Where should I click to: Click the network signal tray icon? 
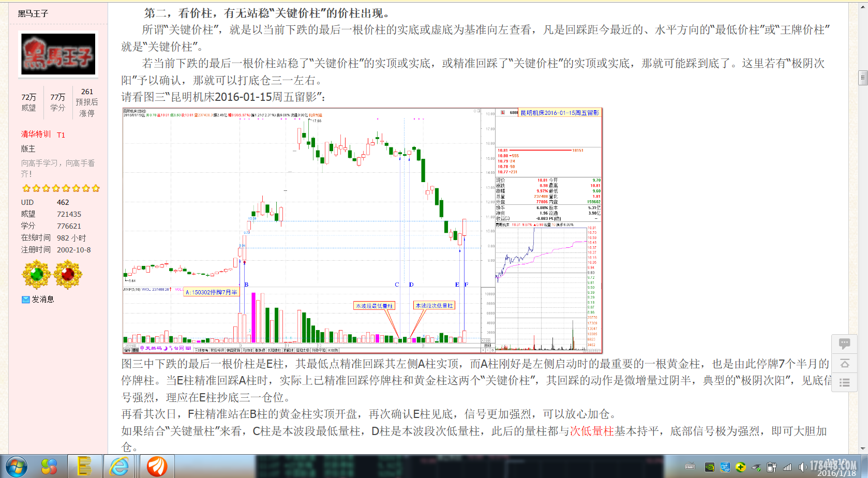[x=787, y=467]
